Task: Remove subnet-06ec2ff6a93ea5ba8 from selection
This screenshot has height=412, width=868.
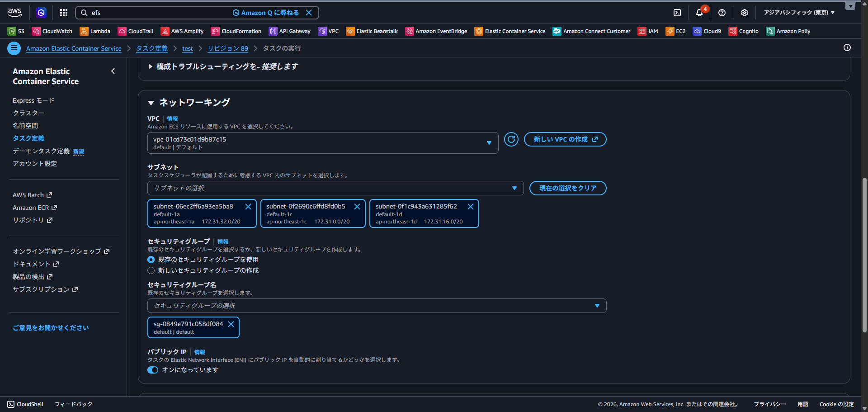Action: (248, 207)
